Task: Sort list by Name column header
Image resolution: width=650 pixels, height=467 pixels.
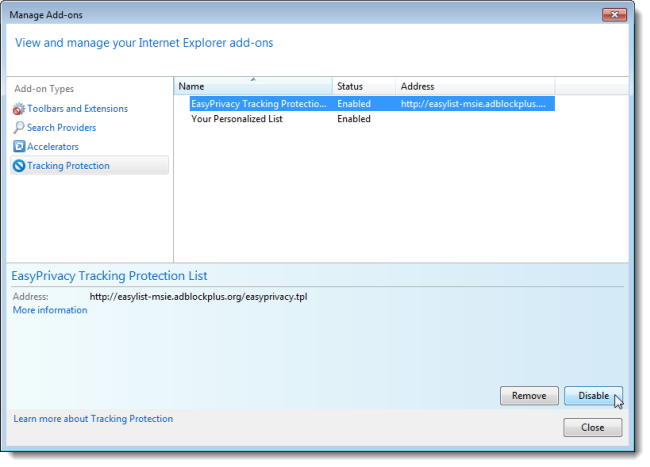Action: click(253, 87)
